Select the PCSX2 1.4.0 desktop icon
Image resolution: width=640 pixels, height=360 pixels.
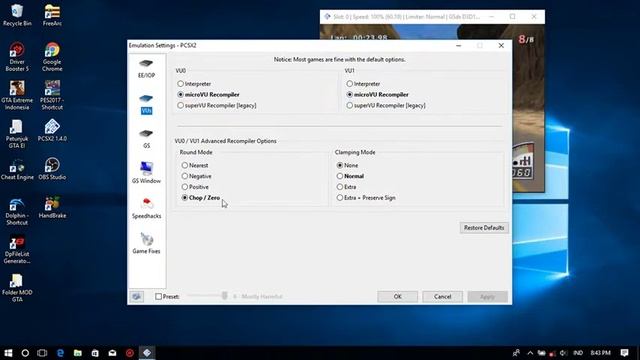coord(52,131)
